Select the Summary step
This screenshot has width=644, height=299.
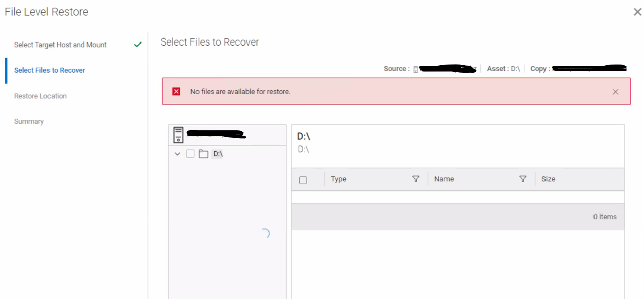pyautogui.click(x=29, y=121)
